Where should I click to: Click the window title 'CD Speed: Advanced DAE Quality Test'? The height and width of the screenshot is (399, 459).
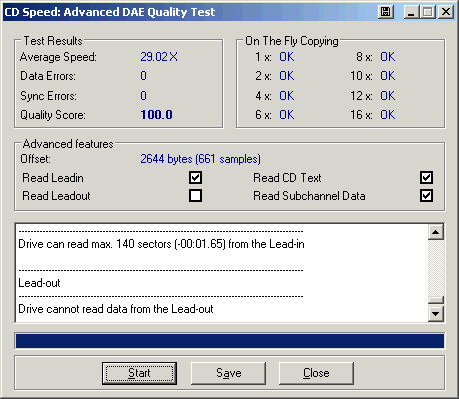110,12
